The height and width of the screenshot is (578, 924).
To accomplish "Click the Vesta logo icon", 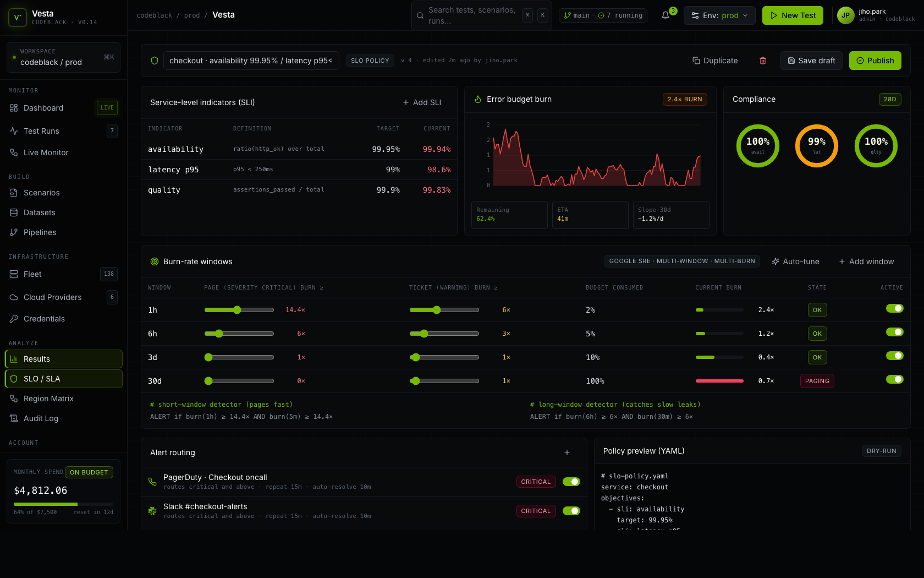I will (x=18, y=18).
